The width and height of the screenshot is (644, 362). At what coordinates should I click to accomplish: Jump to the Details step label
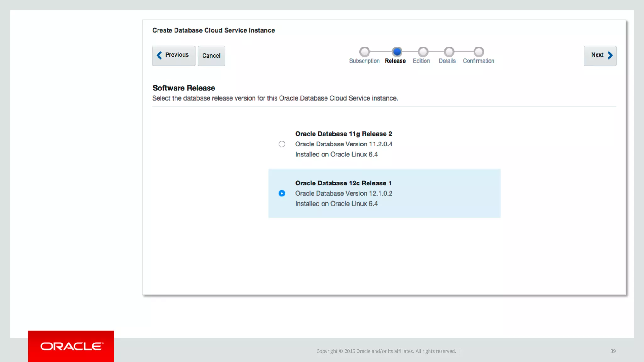tap(447, 61)
